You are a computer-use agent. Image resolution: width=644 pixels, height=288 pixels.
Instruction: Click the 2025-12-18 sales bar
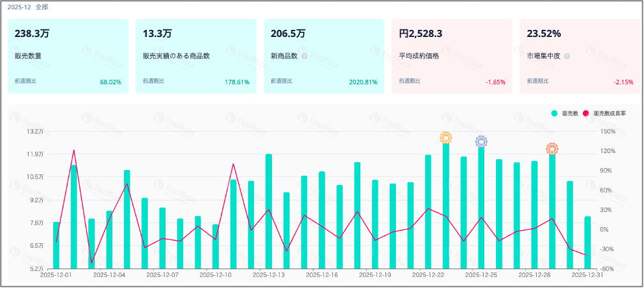coord(357,215)
